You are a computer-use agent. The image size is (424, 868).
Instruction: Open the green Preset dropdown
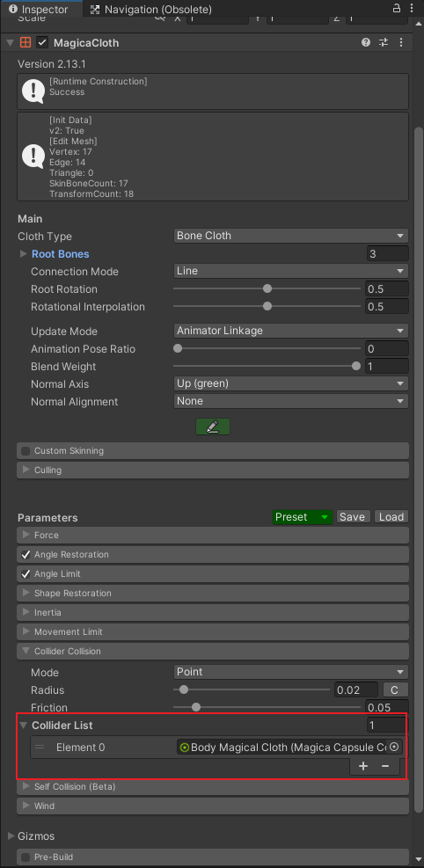[x=303, y=517]
